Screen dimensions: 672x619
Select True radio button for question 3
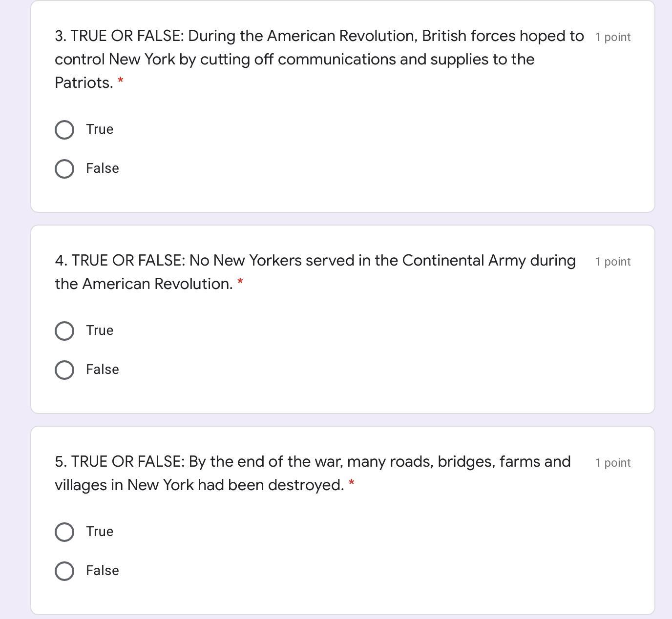click(64, 130)
